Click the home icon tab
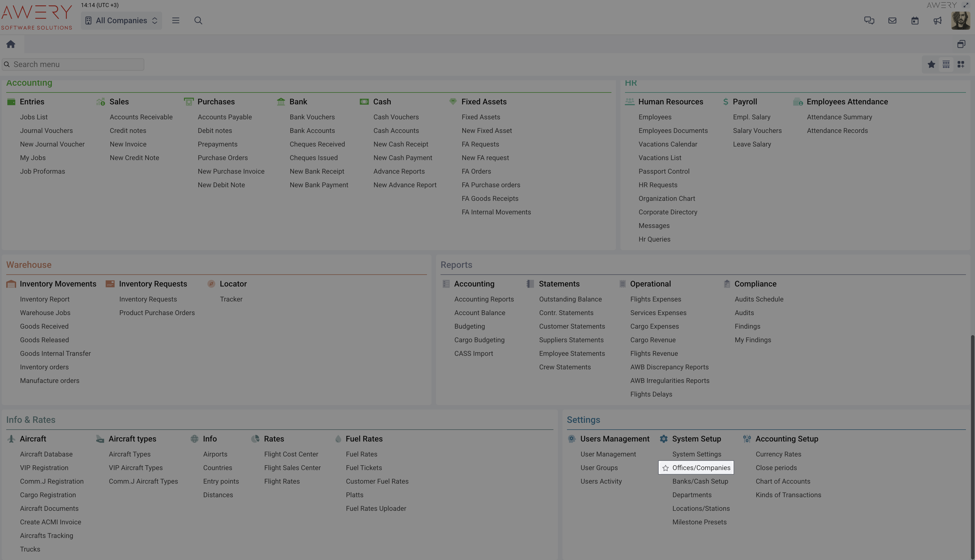 11,44
